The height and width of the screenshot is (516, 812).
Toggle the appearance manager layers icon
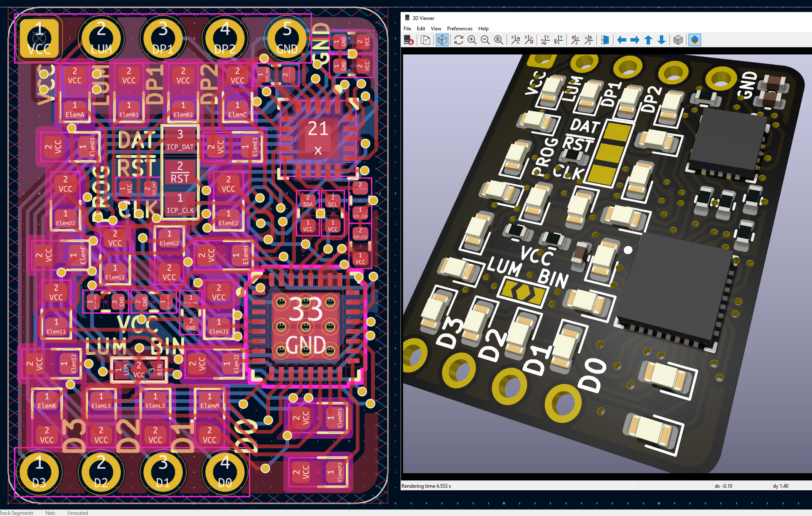(695, 40)
